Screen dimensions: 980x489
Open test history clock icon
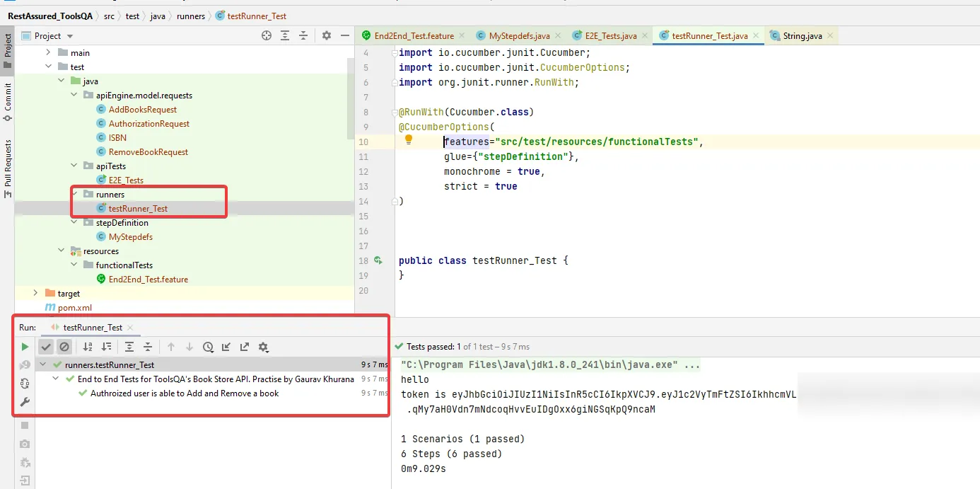(x=208, y=347)
